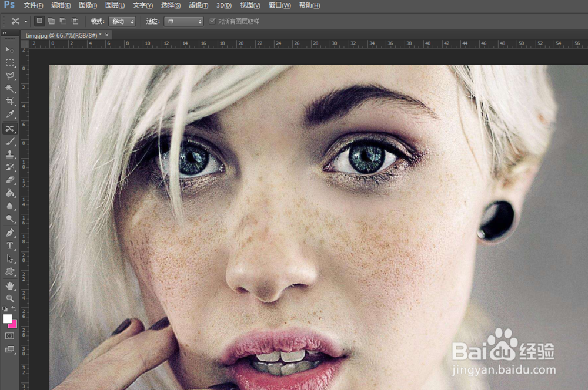Select the Clone Stamp tool
Viewport: 588px width, 390px height.
click(10, 154)
